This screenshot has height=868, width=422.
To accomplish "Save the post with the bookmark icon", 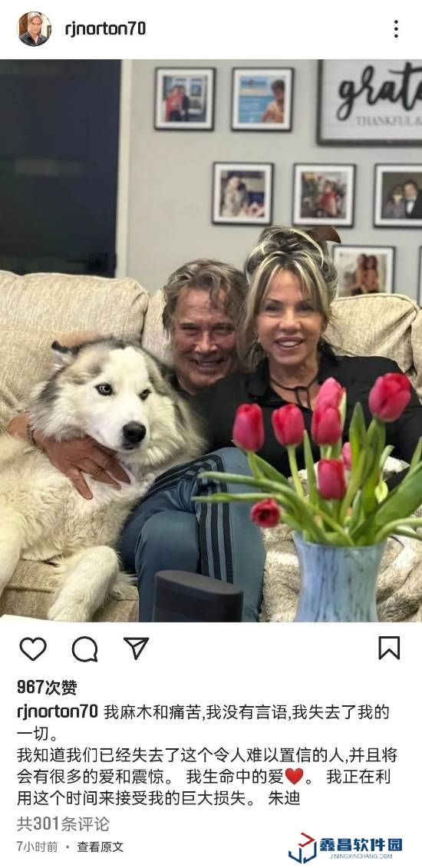I will tap(389, 648).
